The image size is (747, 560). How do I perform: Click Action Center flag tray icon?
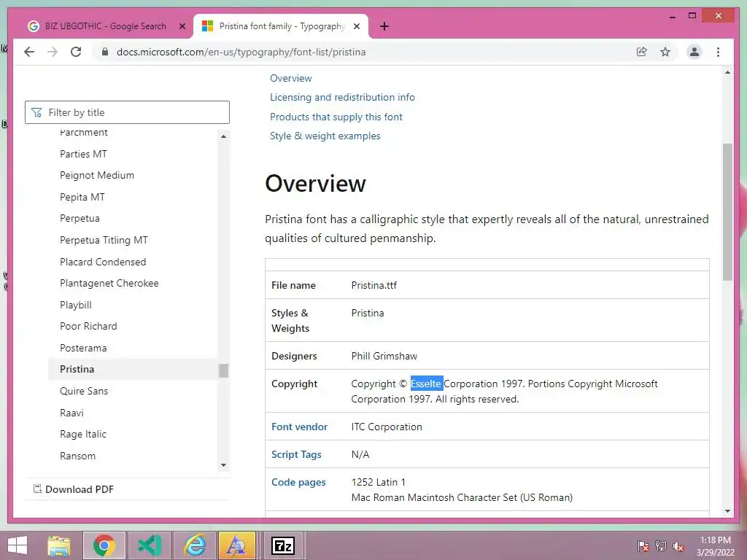click(x=643, y=545)
